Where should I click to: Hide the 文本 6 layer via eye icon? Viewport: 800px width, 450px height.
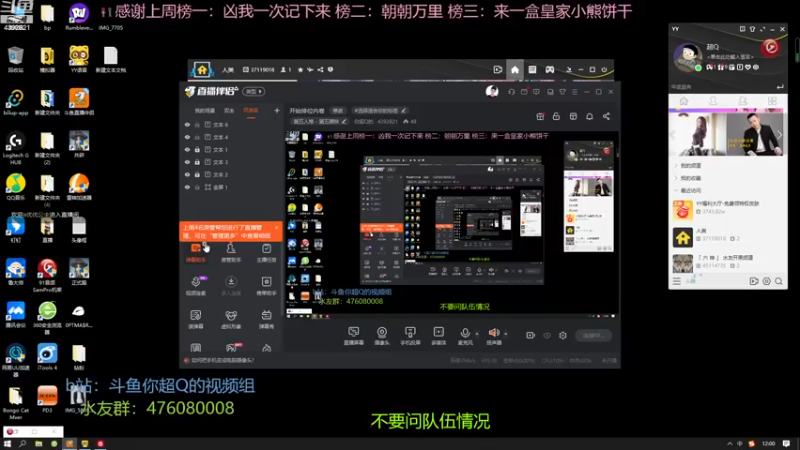click(187, 124)
